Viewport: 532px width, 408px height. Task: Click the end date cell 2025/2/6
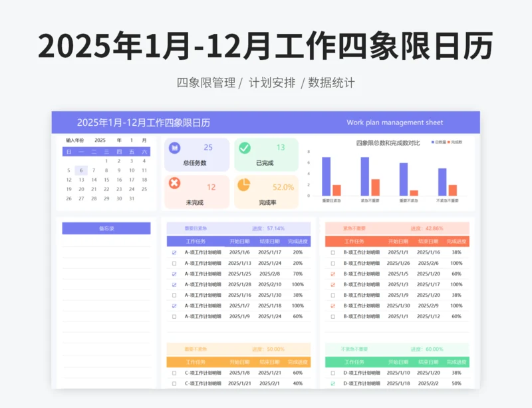pos(428,264)
